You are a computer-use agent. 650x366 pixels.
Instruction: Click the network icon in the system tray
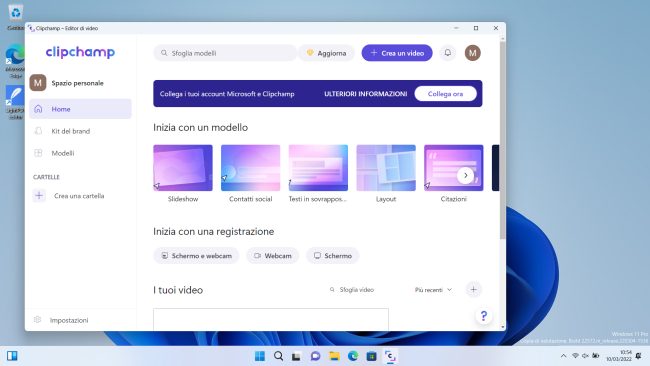click(x=575, y=356)
